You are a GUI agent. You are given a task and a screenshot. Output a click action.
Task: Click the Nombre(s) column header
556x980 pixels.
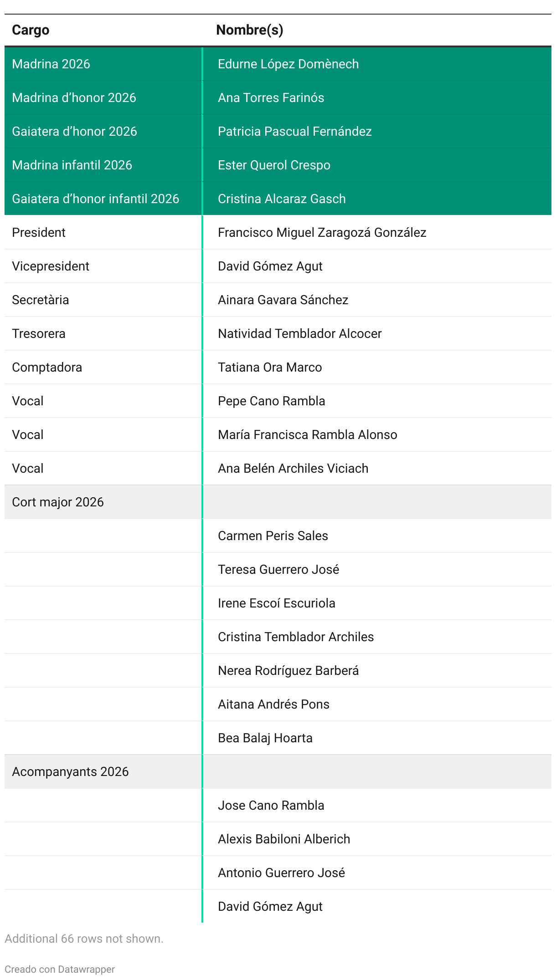tap(250, 30)
